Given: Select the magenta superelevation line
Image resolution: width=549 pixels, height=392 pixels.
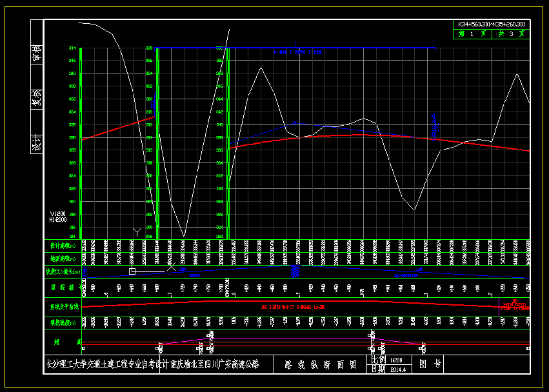Looking at the screenshot, I should click(290, 338).
